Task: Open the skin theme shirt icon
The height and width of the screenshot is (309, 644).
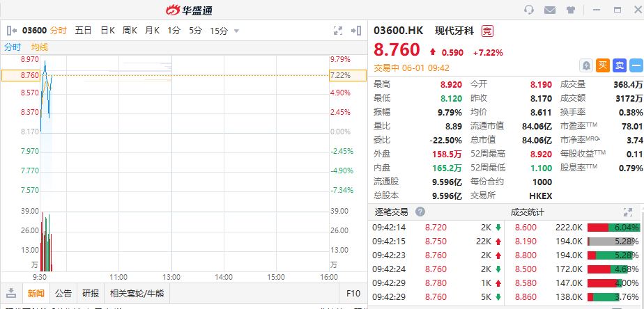Action: [571, 10]
